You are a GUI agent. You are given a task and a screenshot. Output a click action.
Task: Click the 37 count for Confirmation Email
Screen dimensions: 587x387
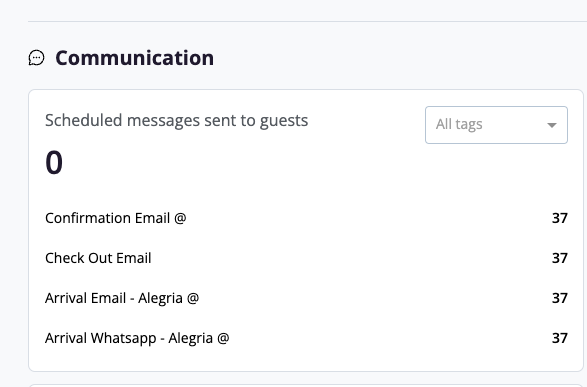(x=560, y=218)
